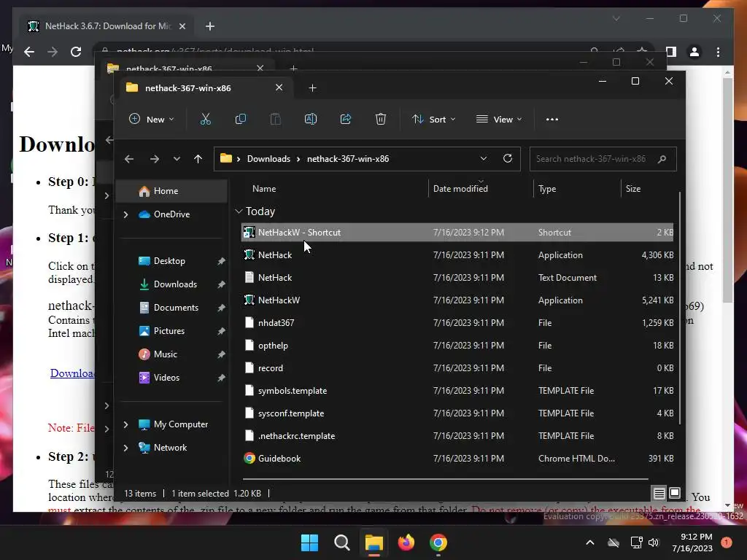The width and height of the screenshot is (747, 560).
Task: Sort by Date modified column header
Action: (460, 189)
